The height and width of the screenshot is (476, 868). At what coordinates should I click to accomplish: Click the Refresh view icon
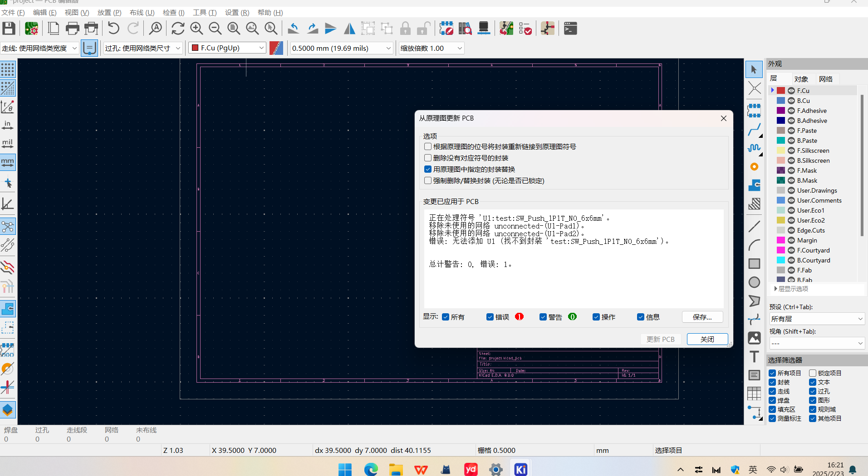click(x=178, y=29)
